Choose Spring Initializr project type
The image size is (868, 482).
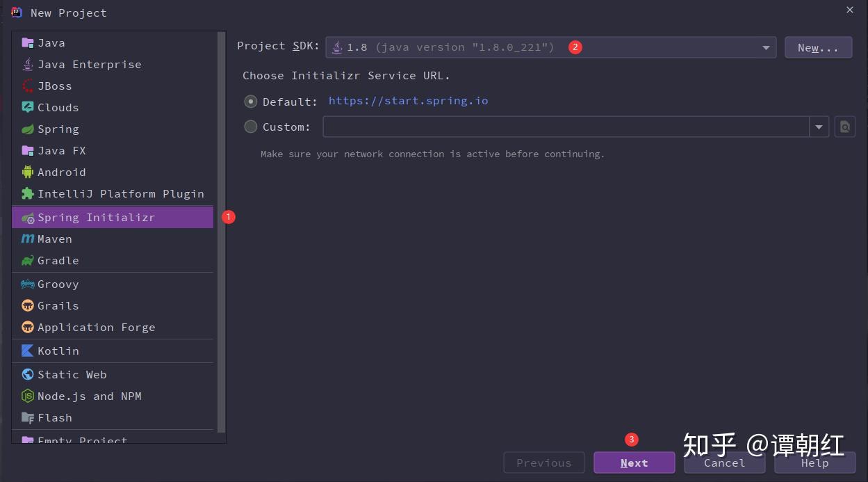coord(113,217)
